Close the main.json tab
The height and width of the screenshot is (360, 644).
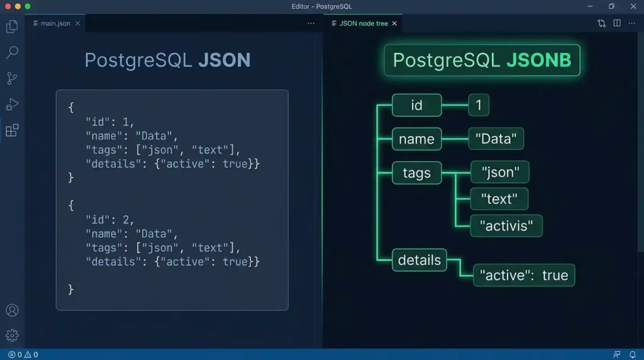coord(77,23)
